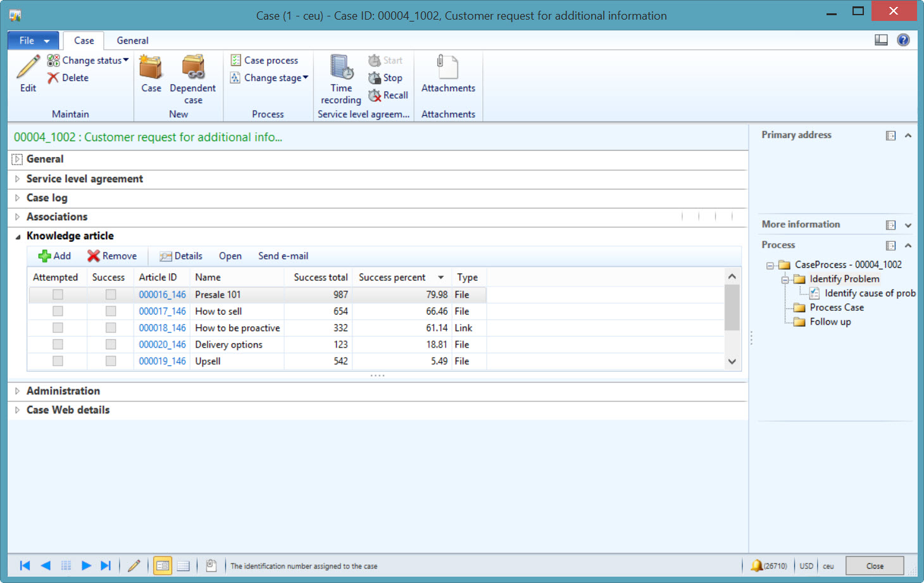Expand the Service level agreement section
The height and width of the screenshot is (583, 924).
pyautogui.click(x=17, y=179)
